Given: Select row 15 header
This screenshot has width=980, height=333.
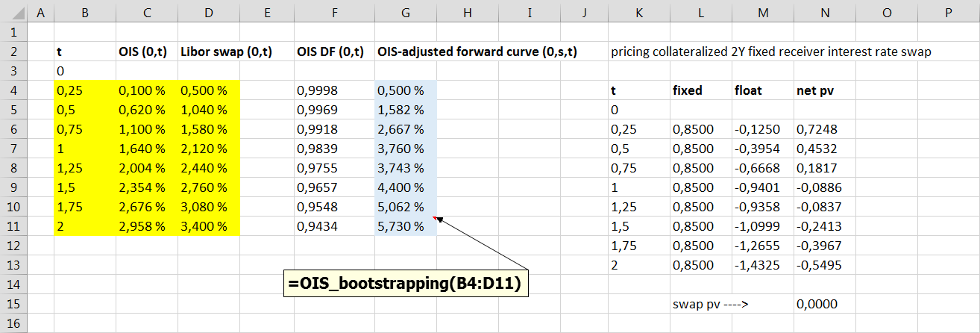Looking at the screenshot, I should [13, 304].
